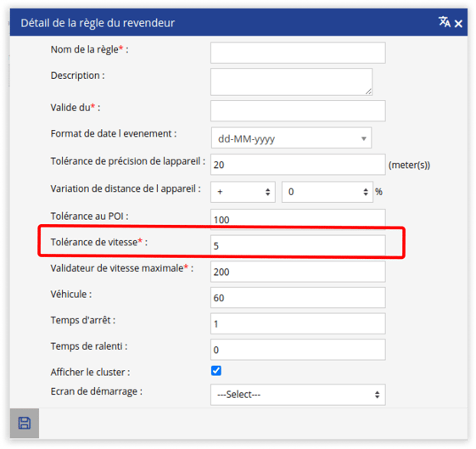Select the Tolérance de vitesse input
The image size is (476, 449).
pyautogui.click(x=298, y=245)
